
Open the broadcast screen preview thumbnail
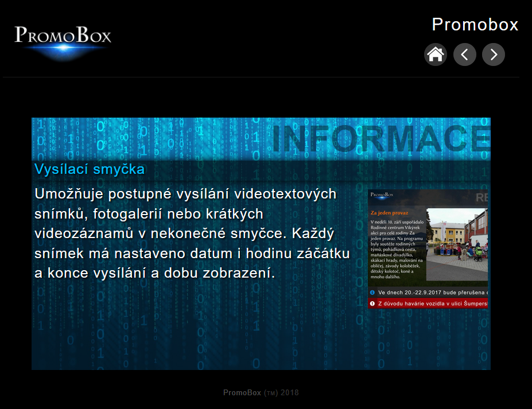(428, 249)
